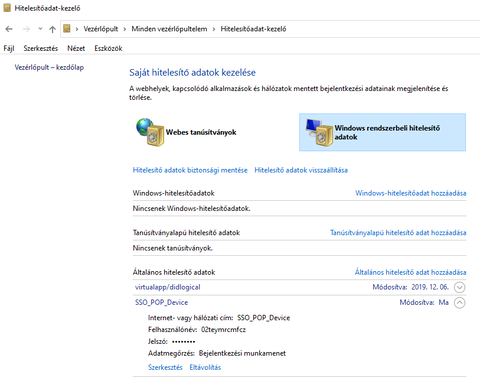The width and height of the screenshot is (480, 384).
Task: Expand chevron after Minden vezérlőpultelem
Action: 214,29
